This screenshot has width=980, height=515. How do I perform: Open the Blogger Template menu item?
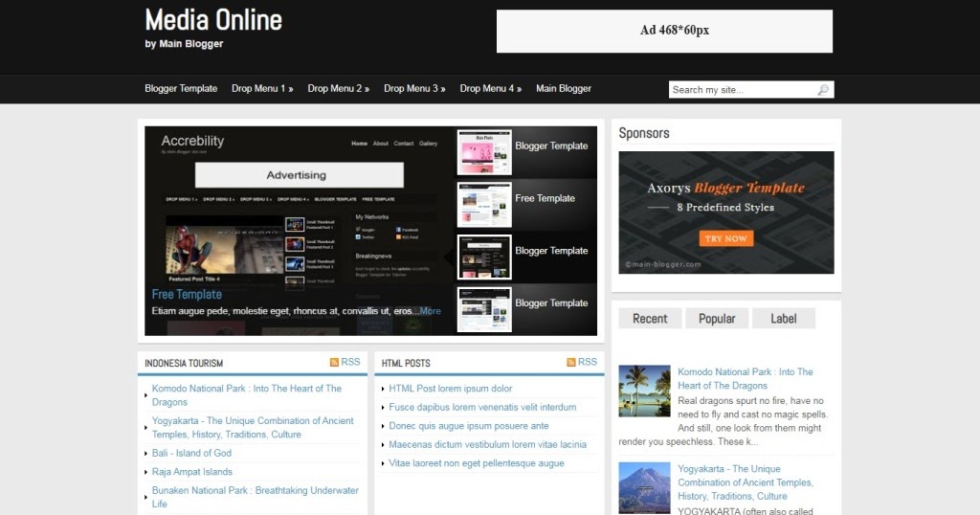[x=181, y=89]
